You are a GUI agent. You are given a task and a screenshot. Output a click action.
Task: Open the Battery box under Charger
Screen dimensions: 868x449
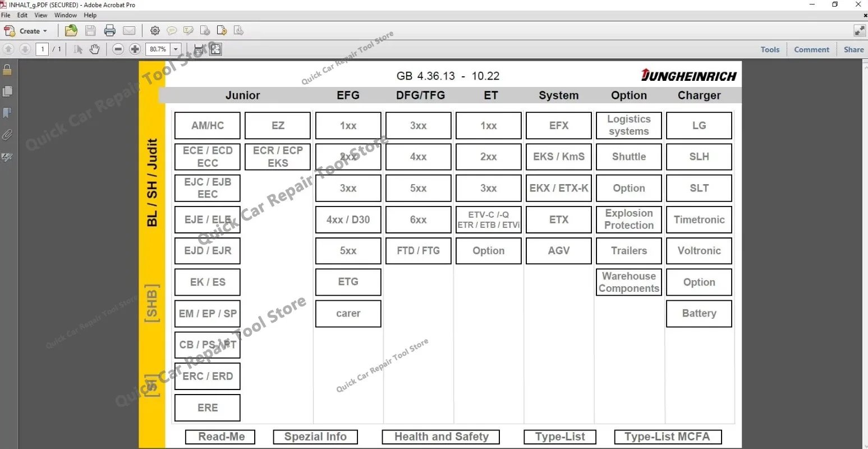click(x=699, y=314)
